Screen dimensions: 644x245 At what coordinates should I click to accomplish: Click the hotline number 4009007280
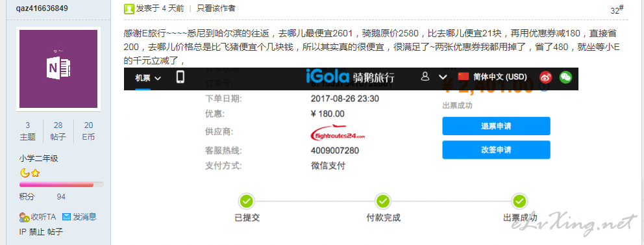tap(335, 151)
